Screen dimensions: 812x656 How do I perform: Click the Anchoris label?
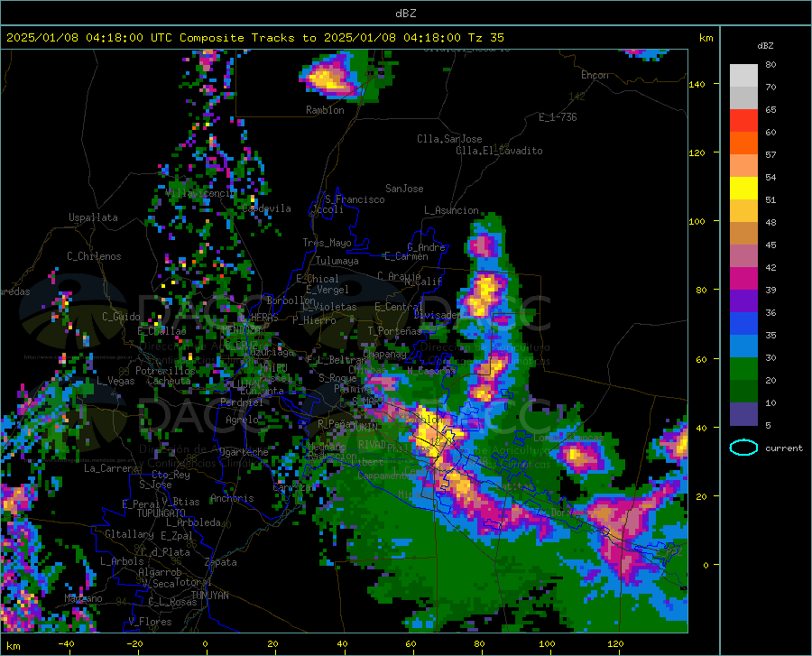click(x=232, y=498)
